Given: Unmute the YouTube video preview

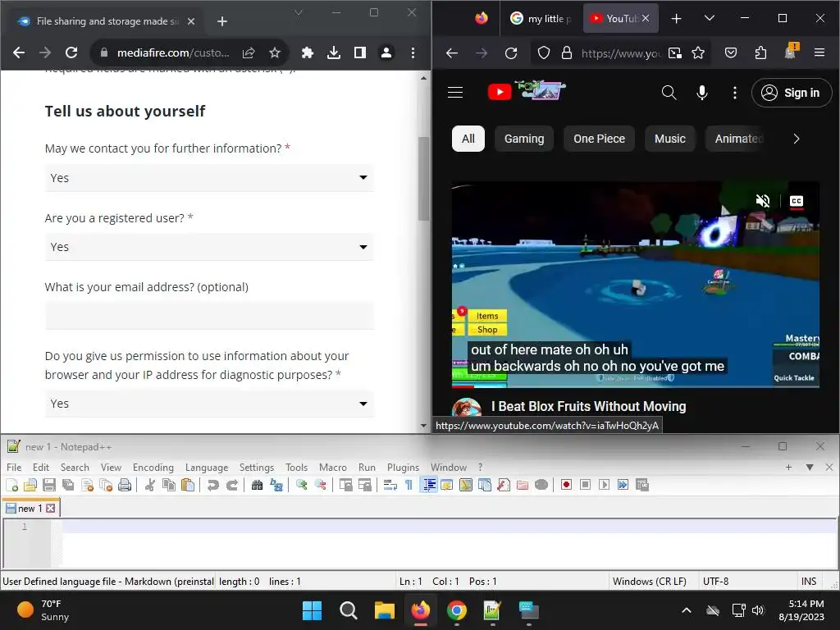Looking at the screenshot, I should (763, 201).
